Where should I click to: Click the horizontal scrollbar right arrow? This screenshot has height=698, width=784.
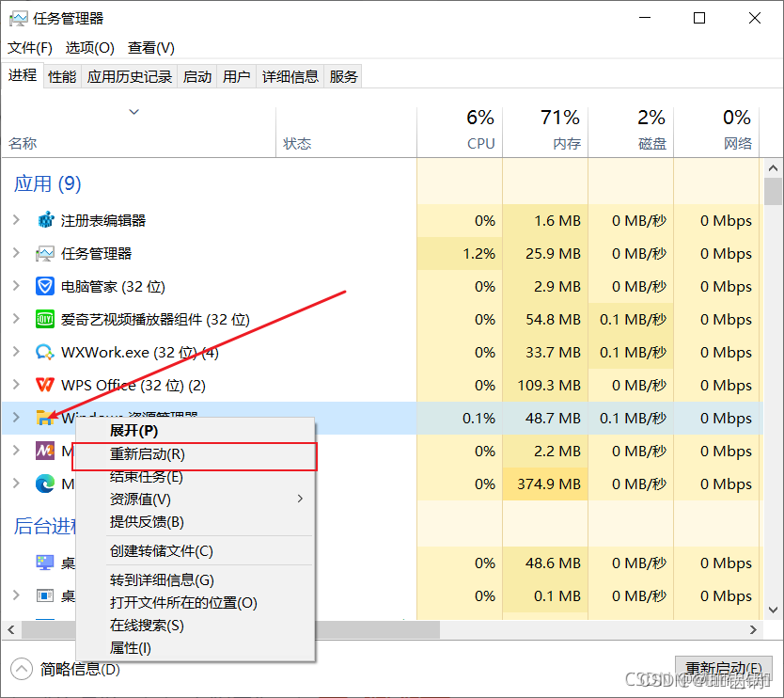(x=753, y=629)
